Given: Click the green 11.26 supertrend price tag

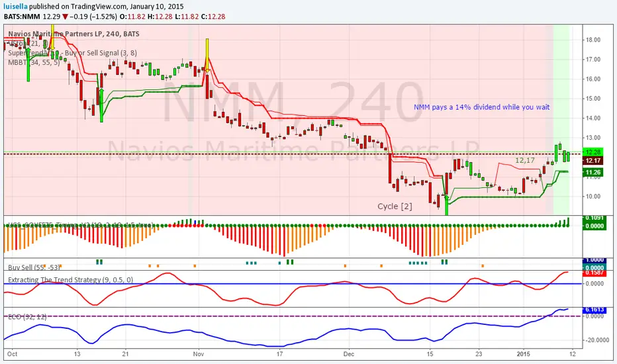Looking at the screenshot, I should tap(593, 172).
